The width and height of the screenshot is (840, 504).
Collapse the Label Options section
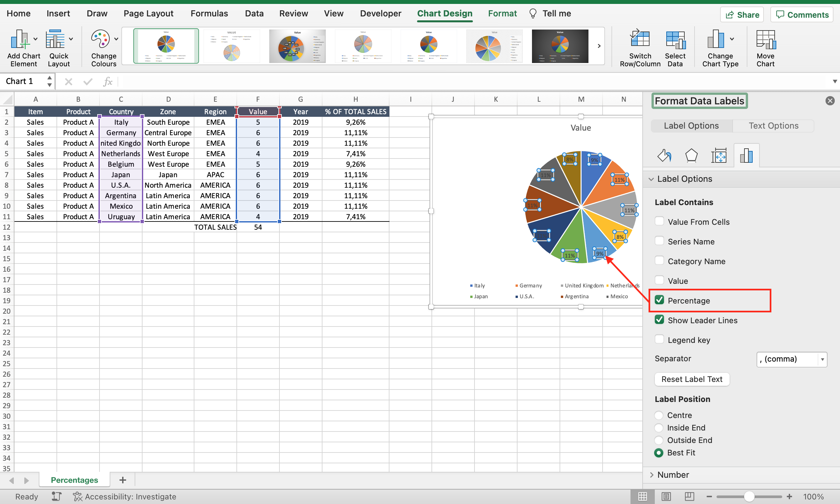(x=656, y=178)
